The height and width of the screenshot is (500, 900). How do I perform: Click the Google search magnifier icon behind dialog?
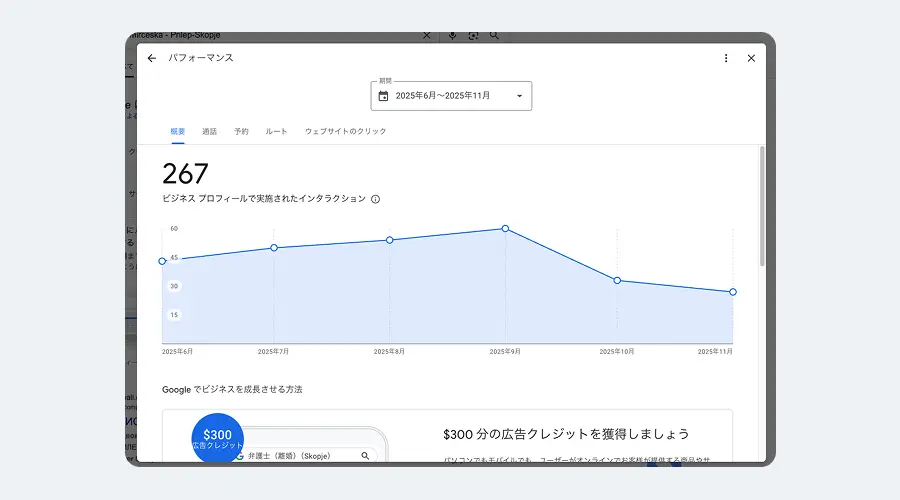pyautogui.click(x=494, y=35)
